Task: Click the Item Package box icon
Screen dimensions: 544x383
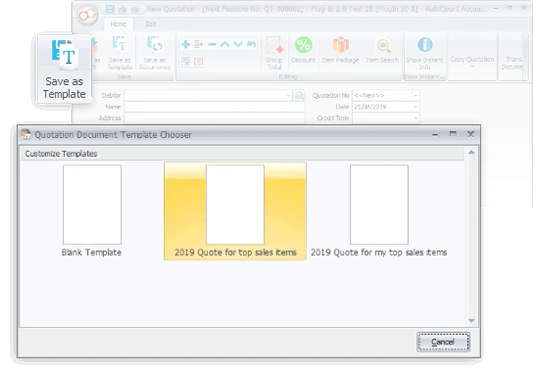Action: tap(340, 45)
